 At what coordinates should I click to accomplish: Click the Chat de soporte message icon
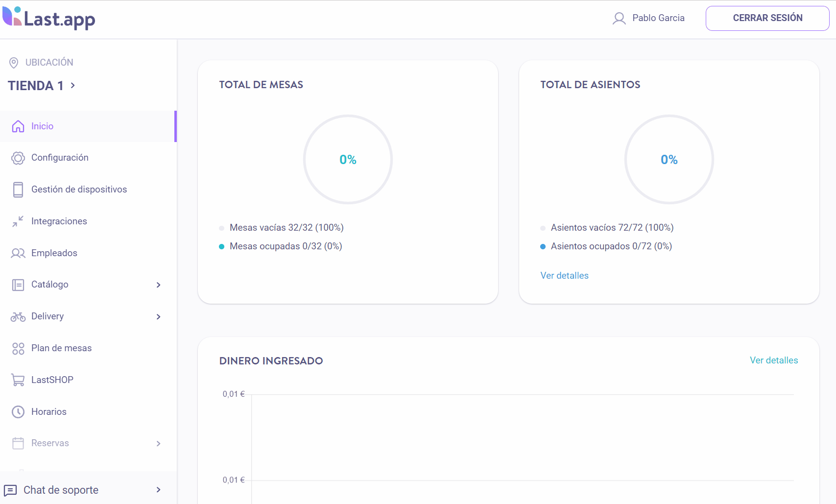[x=10, y=490]
